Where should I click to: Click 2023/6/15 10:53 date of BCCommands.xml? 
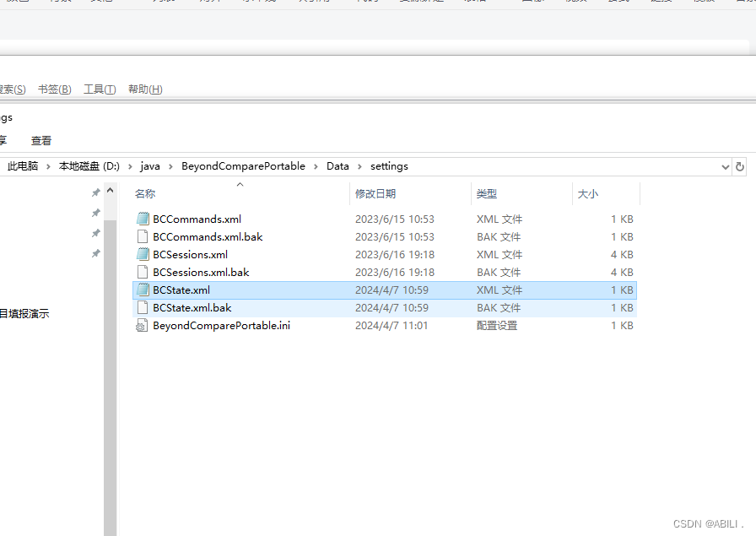point(395,219)
